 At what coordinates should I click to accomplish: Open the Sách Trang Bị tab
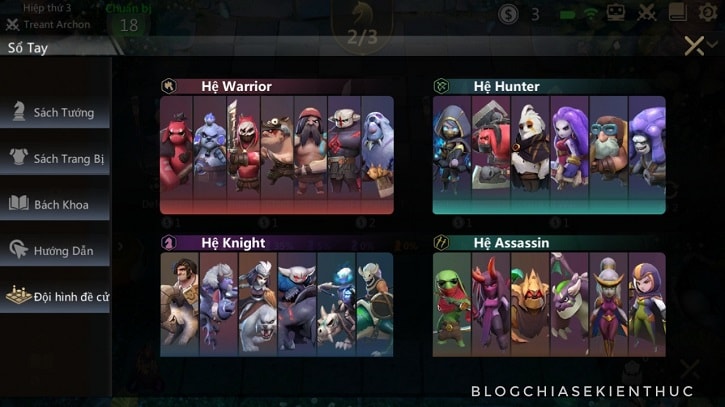[x=55, y=158]
